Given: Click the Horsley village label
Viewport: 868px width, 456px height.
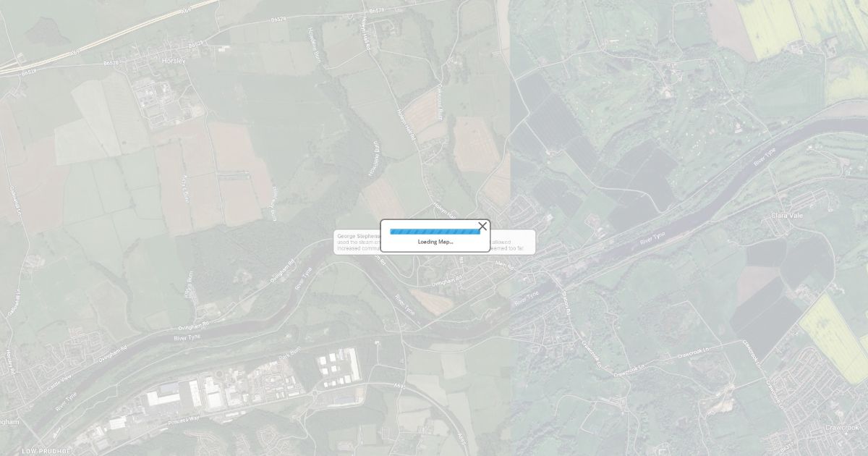Looking at the screenshot, I should [174, 62].
